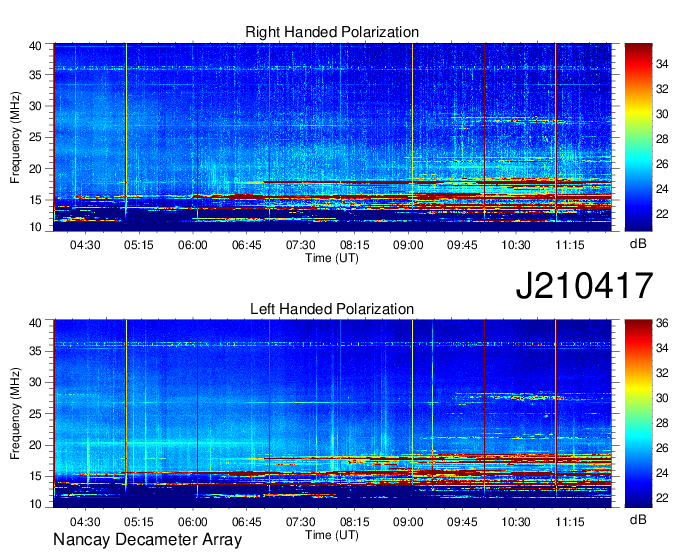Click the 30 dB value on top color bar
The width and height of the screenshot is (680, 552).
662,114
